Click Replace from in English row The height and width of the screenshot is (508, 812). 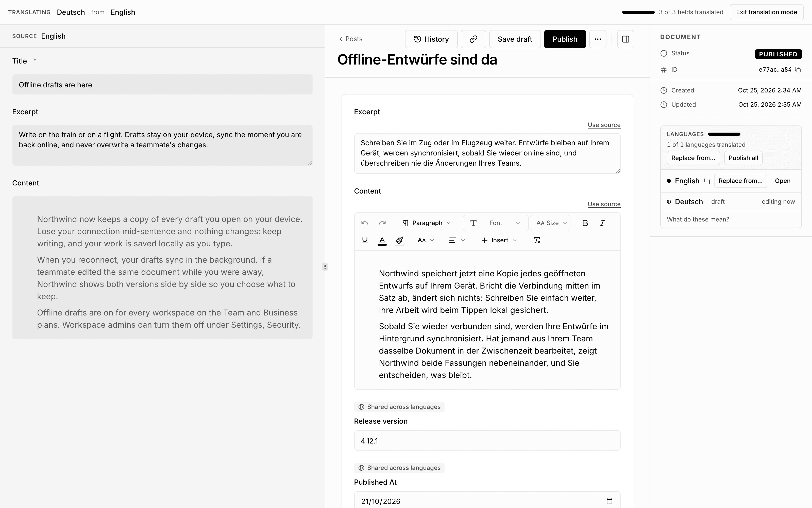coord(740,181)
